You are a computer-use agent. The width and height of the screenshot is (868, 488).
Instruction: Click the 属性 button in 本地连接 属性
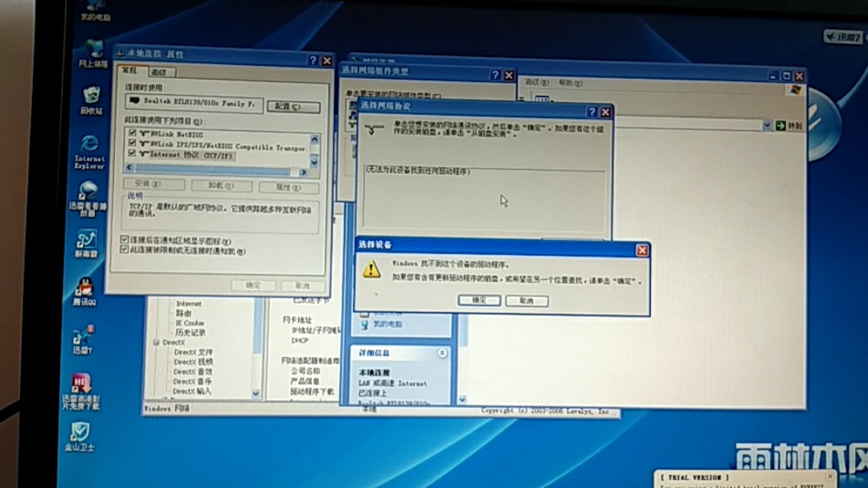click(289, 188)
